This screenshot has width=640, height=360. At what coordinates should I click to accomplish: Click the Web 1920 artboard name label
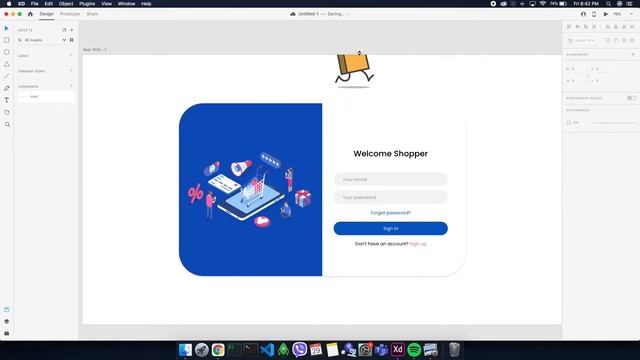[x=95, y=50]
